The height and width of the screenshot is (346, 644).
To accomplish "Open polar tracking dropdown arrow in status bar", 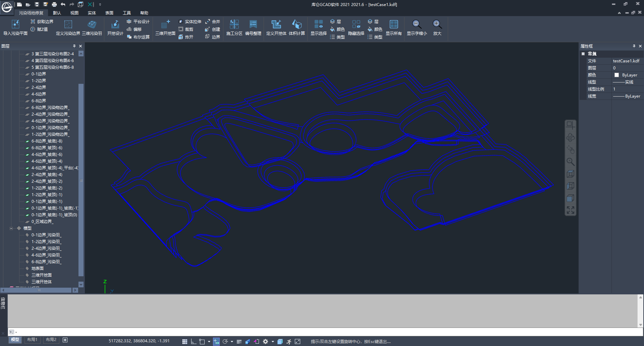I will pos(232,341).
